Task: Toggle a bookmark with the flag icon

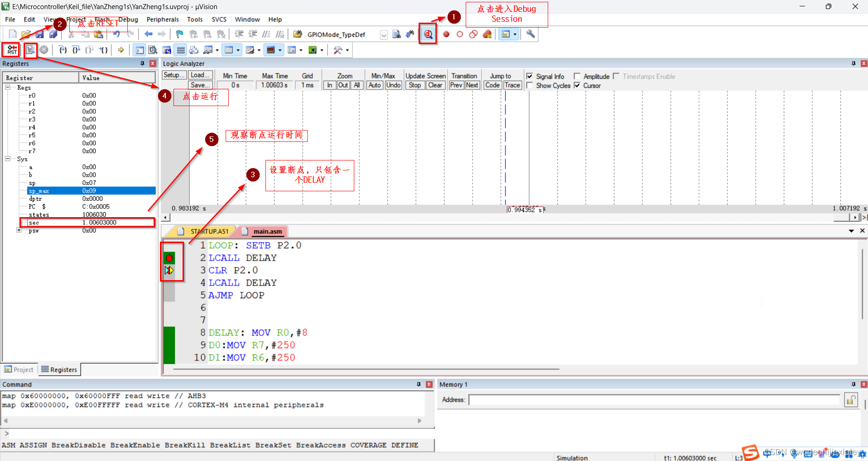Action: (180, 34)
